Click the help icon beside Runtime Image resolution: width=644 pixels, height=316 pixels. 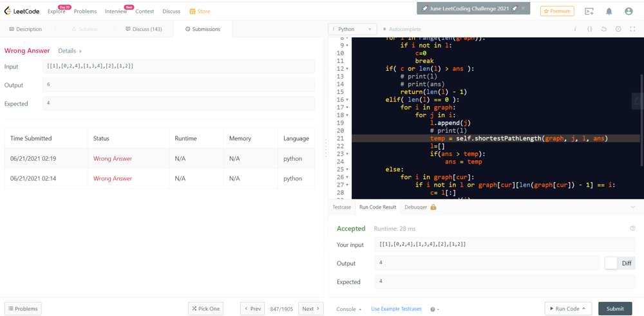click(632, 228)
